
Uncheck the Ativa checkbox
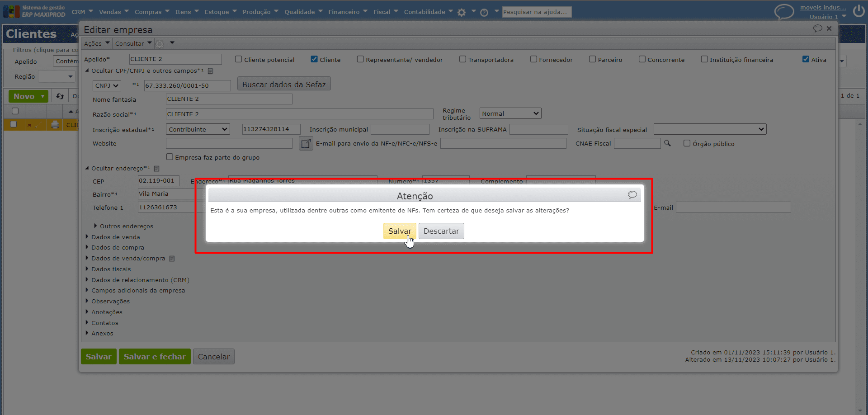(806, 59)
